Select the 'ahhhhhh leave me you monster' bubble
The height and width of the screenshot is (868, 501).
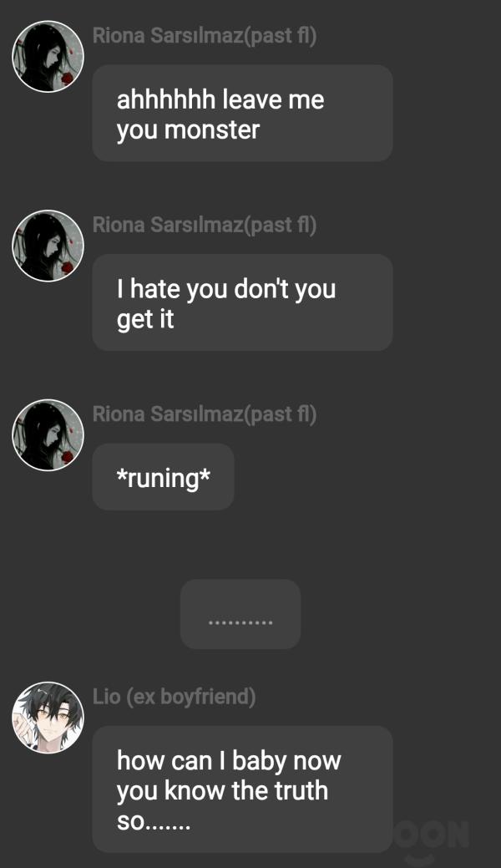(242, 113)
